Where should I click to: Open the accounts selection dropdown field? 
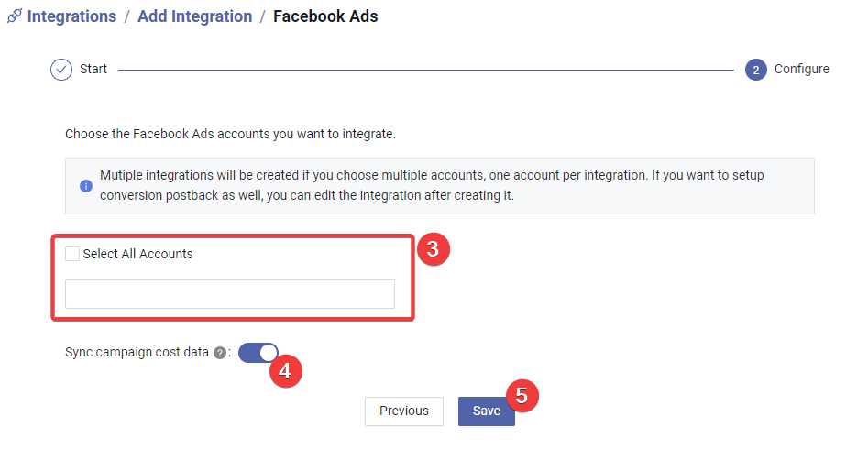pos(230,294)
